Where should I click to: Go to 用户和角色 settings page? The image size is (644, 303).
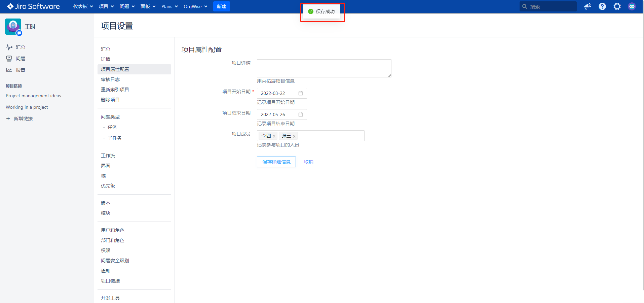(x=113, y=230)
